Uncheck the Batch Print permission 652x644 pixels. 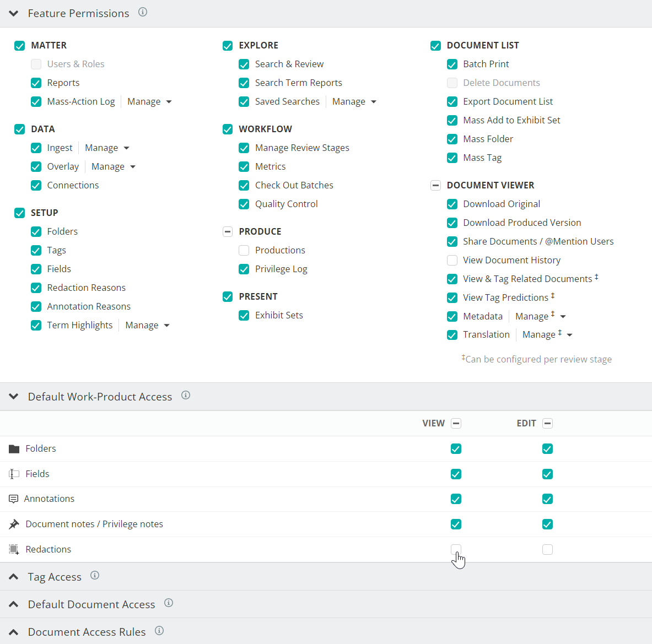452,64
